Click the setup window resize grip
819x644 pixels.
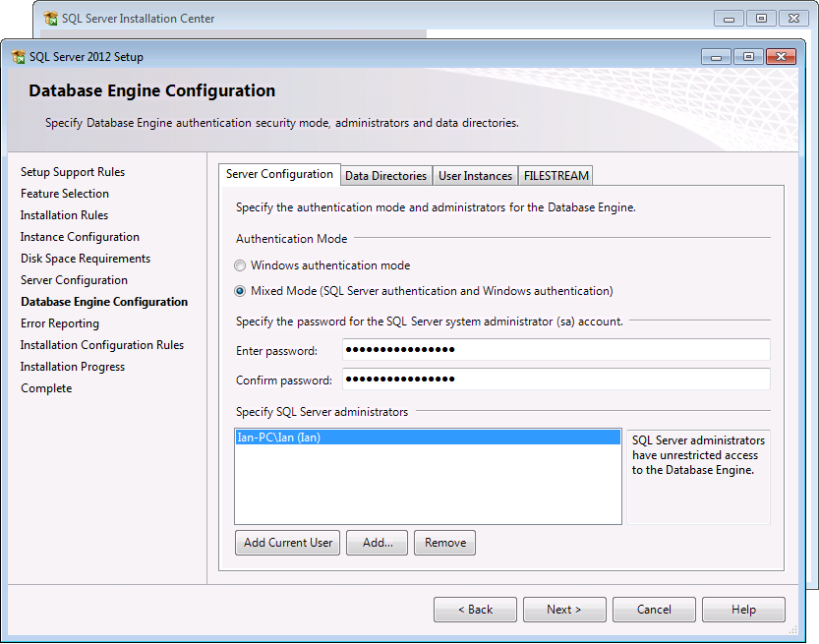pos(792,629)
